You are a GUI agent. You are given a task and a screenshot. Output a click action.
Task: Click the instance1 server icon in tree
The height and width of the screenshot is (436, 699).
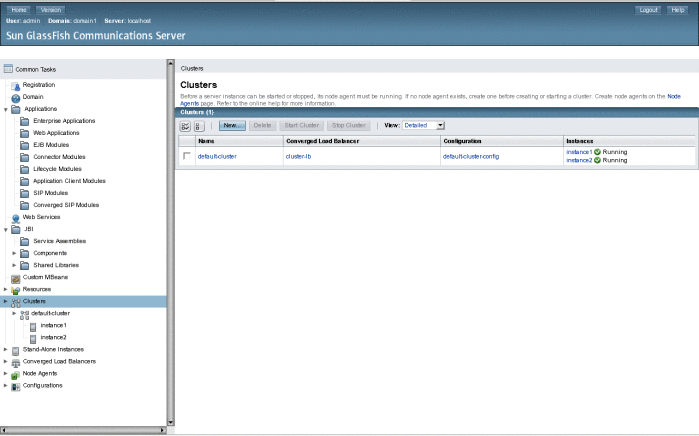(33, 327)
